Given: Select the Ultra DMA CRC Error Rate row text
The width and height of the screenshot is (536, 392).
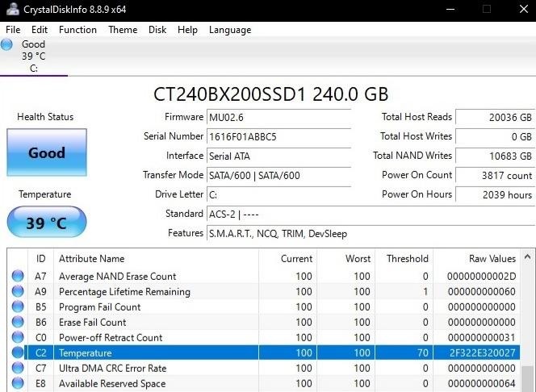Looking at the screenshot, I should point(112,368).
